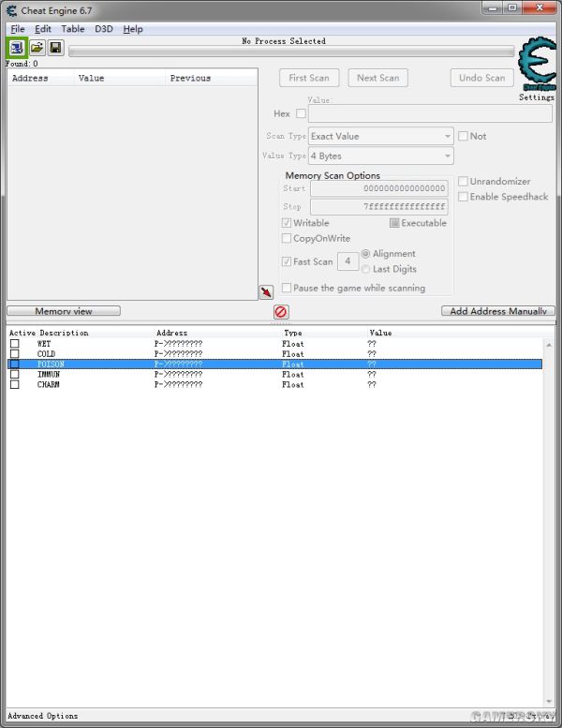Click the Fast Scan alignment value field
This screenshot has height=728, width=562.
pos(348,260)
